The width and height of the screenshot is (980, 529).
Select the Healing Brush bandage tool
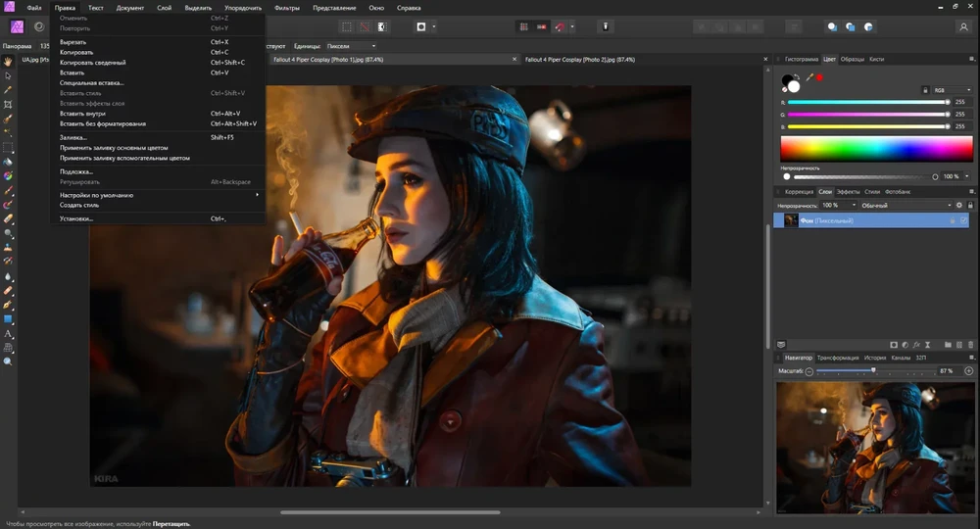coord(8,290)
